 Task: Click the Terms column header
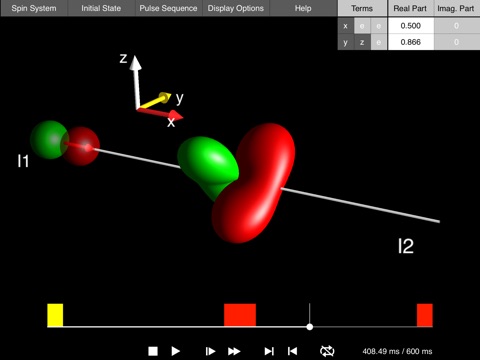coord(362,8)
